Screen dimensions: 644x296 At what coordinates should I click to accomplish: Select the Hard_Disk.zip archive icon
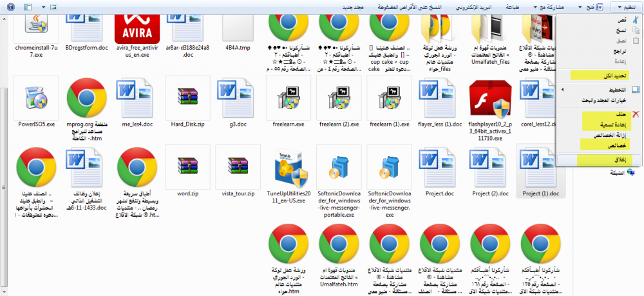(187, 97)
